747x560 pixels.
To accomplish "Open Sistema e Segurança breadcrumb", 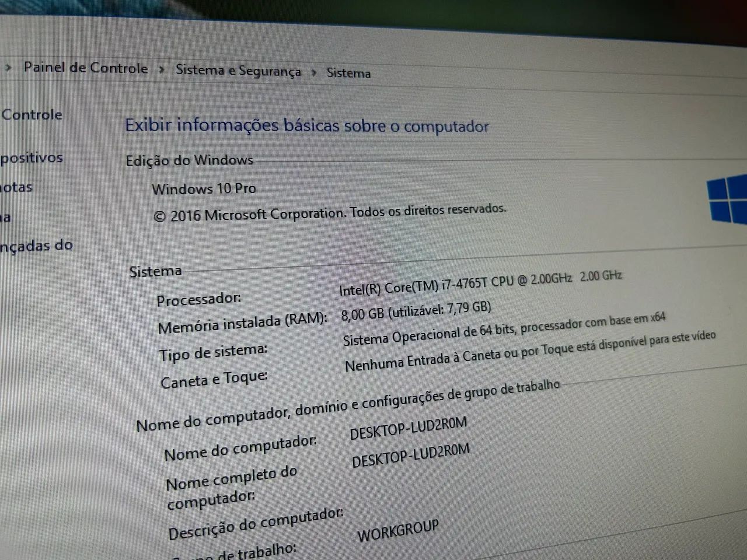I will pos(238,71).
